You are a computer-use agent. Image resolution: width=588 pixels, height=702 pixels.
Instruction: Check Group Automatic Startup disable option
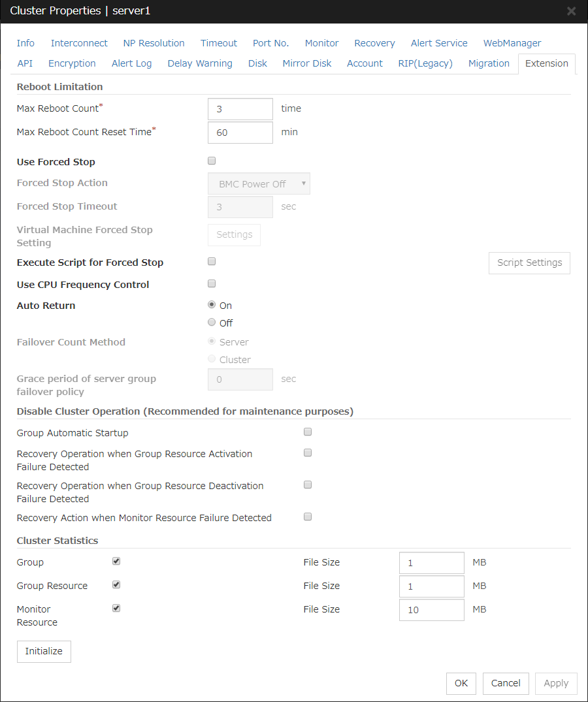308,432
